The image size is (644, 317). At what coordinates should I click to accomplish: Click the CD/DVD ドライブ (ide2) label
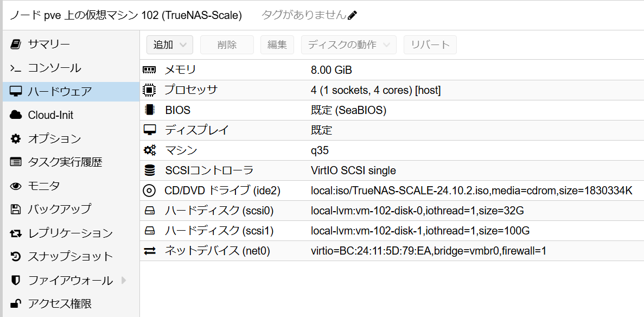[x=222, y=191]
